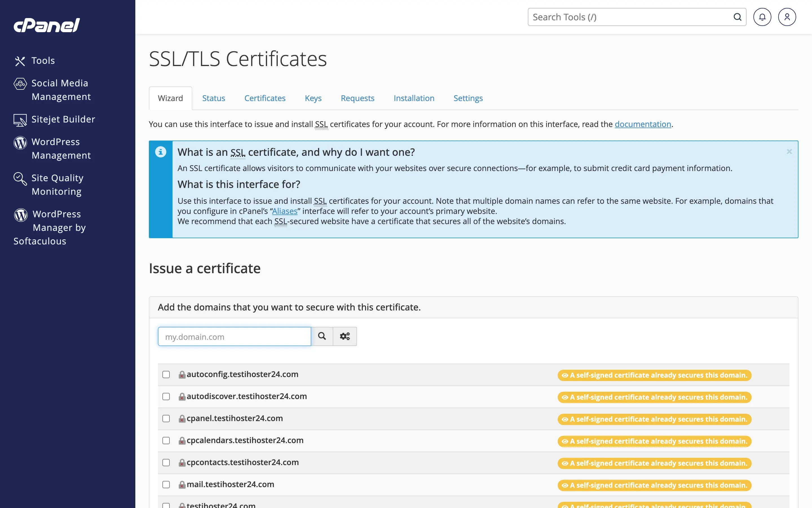This screenshot has width=812, height=508.
Task: Check the autoconfig.testihoster24.com checkbox
Action: (x=166, y=375)
